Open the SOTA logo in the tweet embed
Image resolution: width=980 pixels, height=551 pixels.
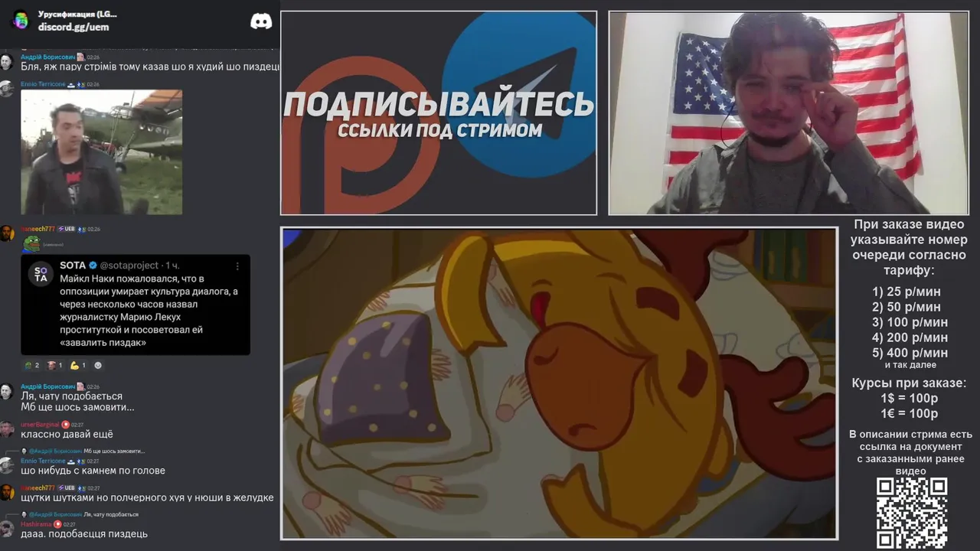[x=41, y=273]
